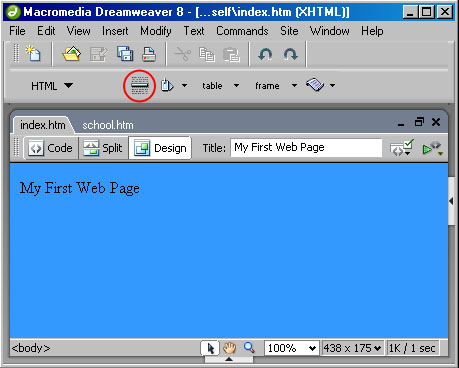Open the Text menu
The width and height of the screenshot is (459, 368).
(194, 31)
